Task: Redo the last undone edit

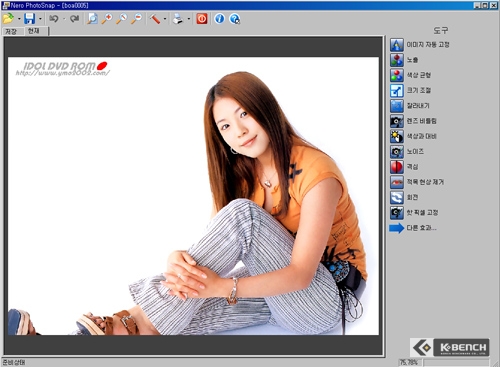Action: point(74,19)
